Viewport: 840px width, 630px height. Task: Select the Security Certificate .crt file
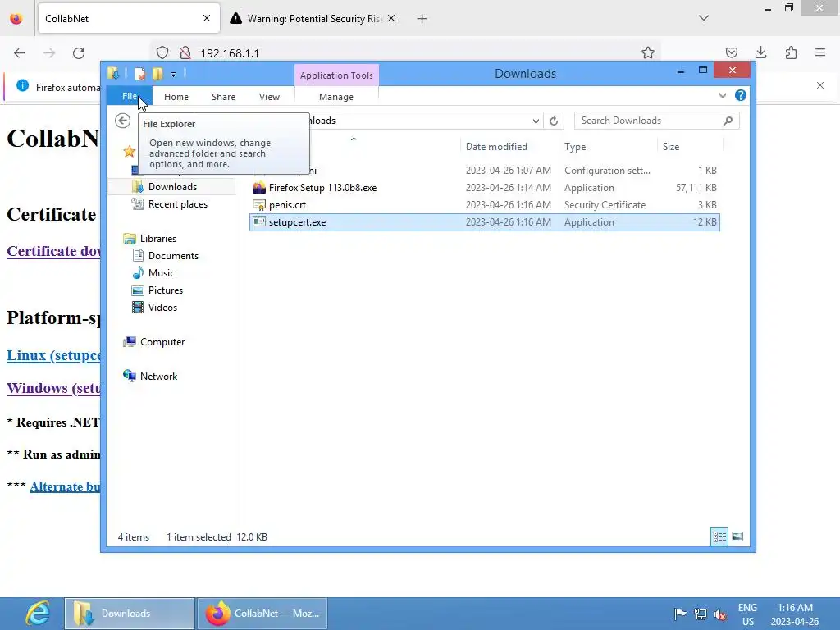(485, 205)
